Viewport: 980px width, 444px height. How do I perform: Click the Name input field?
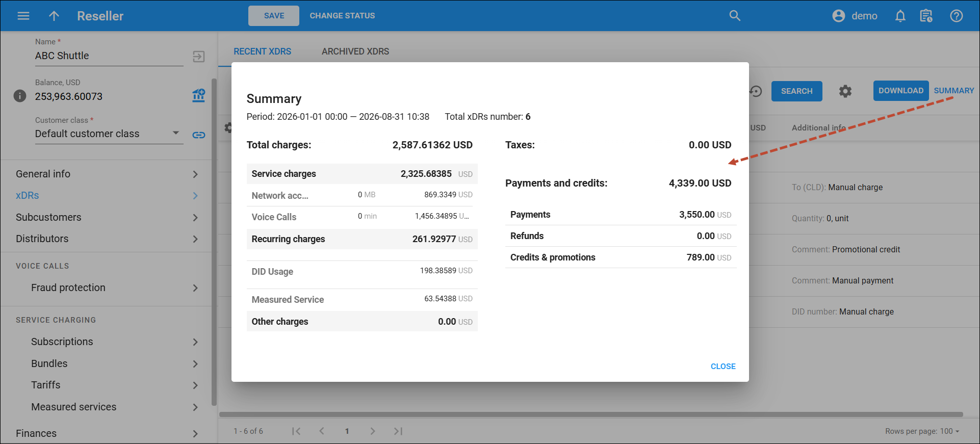tap(109, 56)
